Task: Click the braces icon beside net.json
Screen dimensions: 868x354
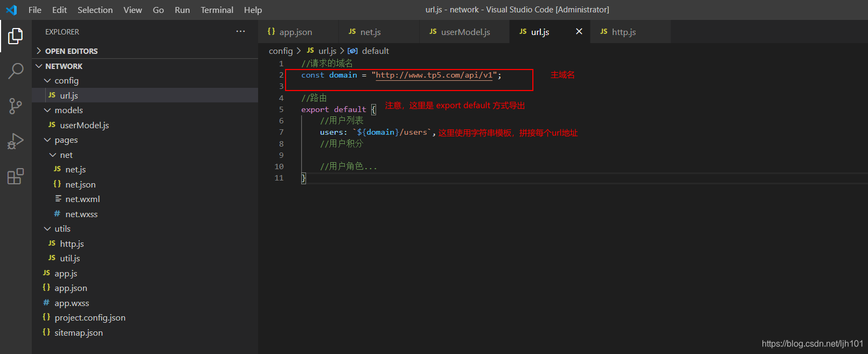Action: [x=57, y=184]
